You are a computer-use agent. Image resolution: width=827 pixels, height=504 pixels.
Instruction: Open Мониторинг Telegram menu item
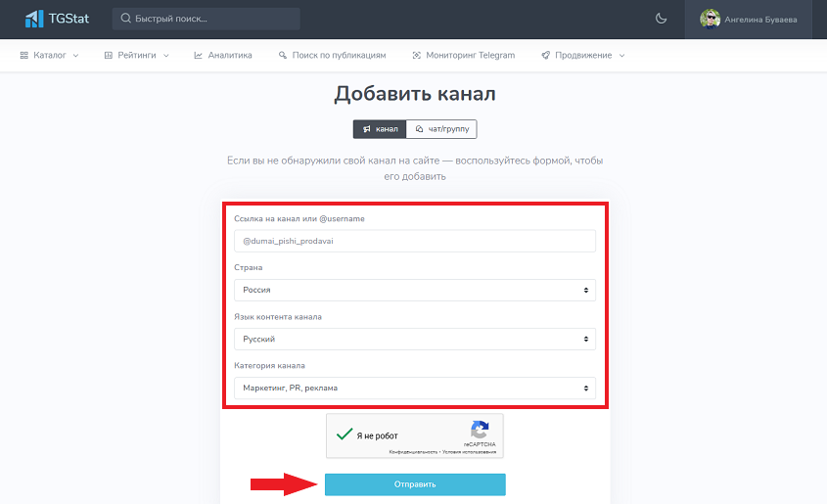(x=464, y=56)
